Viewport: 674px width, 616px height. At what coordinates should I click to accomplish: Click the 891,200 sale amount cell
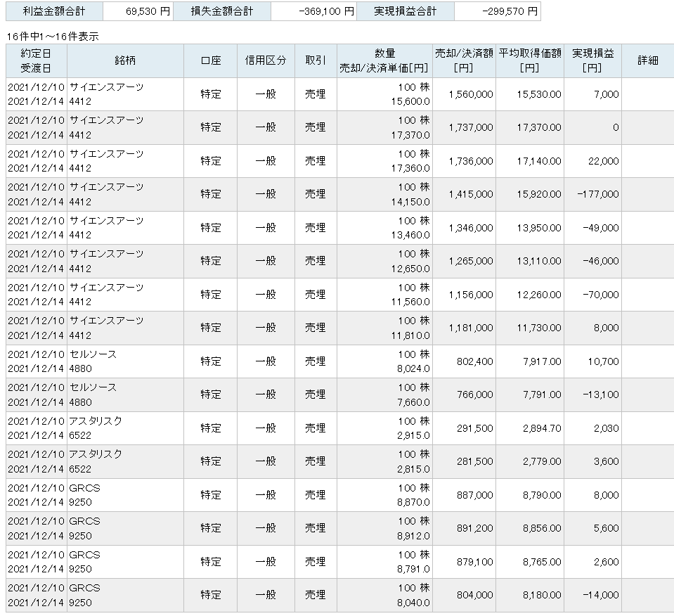464,528
